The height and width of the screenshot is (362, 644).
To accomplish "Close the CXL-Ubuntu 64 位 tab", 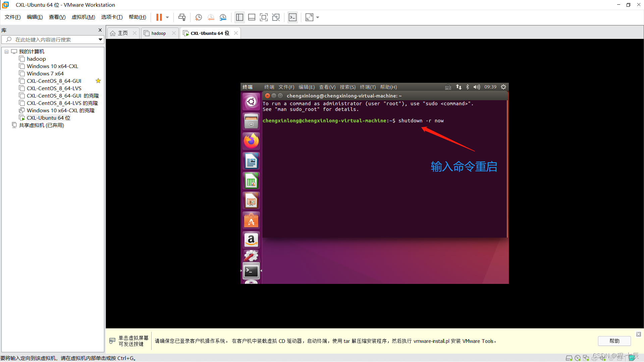I will (x=236, y=33).
